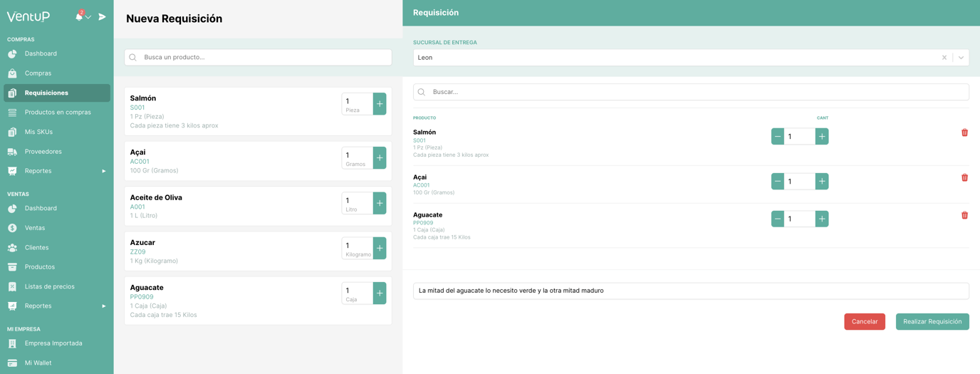Click the requisition notes text field
The width and height of the screenshot is (980, 374).
pos(691,291)
